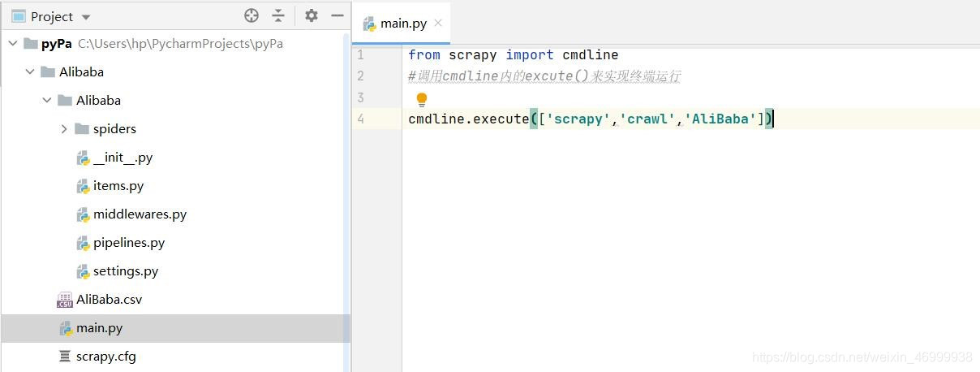Viewport: 980px width, 372px height.
Task: Select the pipelines.py Python file icon
Action: tap(83, 244)
